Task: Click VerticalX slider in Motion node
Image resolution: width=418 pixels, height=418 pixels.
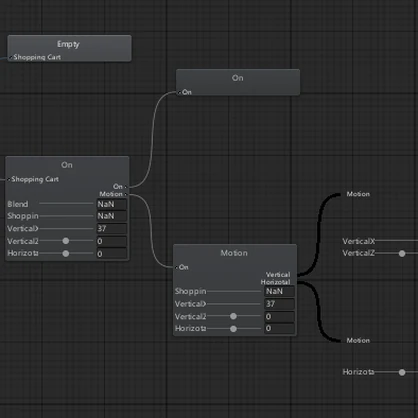Action: coord(234,304)
